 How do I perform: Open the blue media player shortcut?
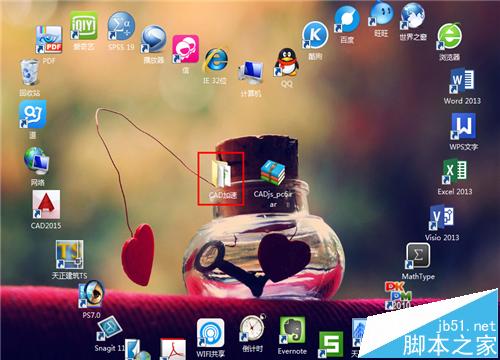tap(153, 39)
